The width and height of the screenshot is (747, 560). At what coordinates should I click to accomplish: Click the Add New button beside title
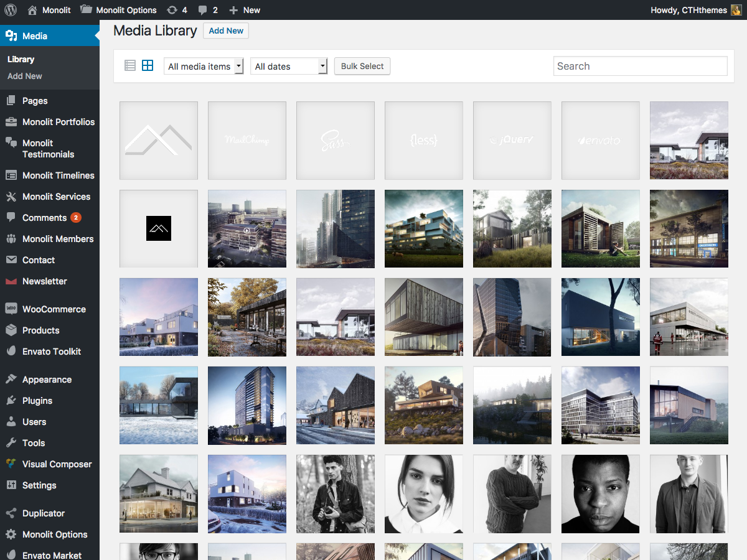pos(226,31)
